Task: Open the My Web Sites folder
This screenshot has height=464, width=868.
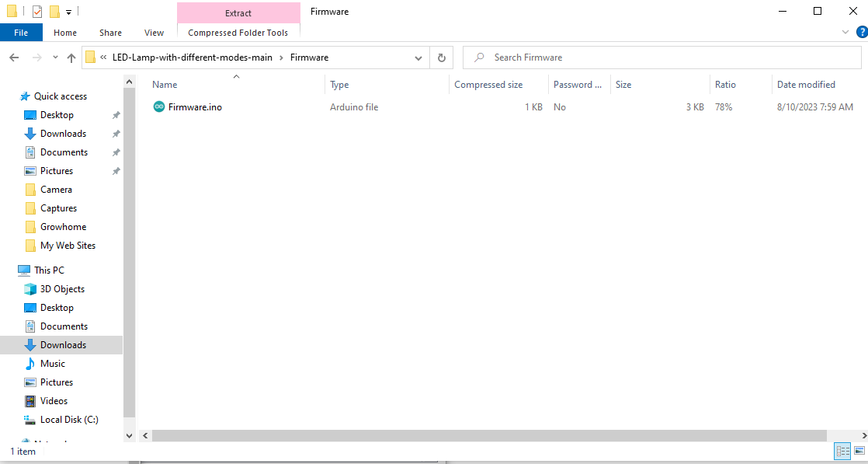Action: click(x=68, y=246)
